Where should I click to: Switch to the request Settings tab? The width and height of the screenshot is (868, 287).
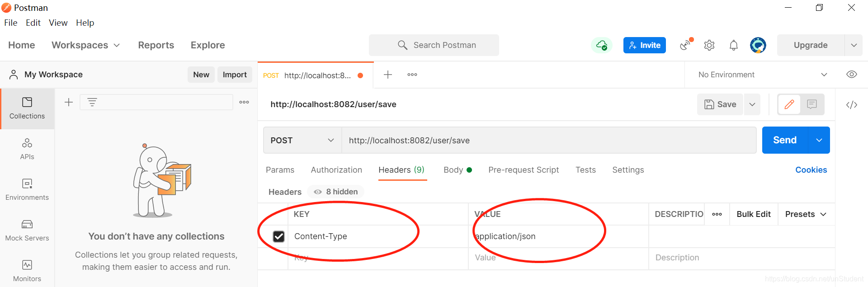[x=628, y=170]
